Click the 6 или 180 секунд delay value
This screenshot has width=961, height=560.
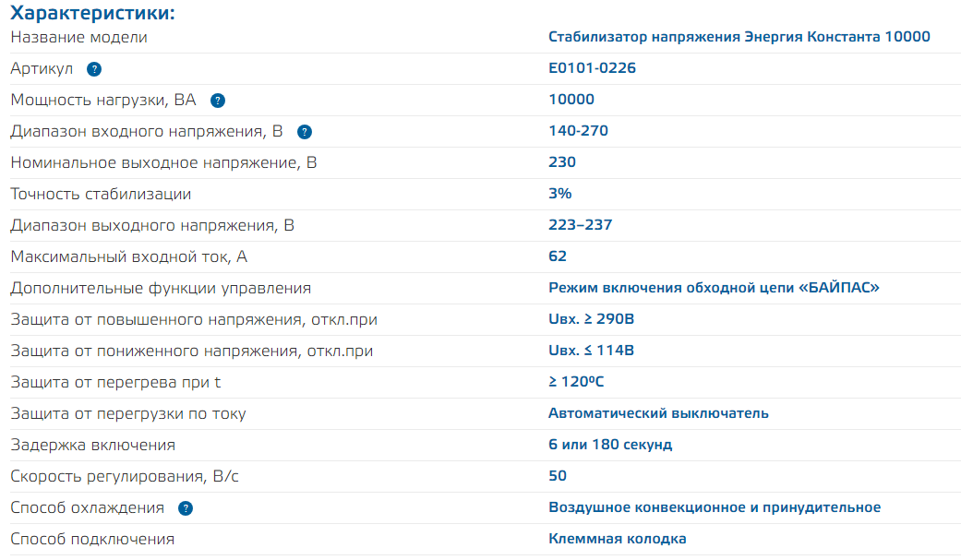pyautogui.click(x=610, y=445)
